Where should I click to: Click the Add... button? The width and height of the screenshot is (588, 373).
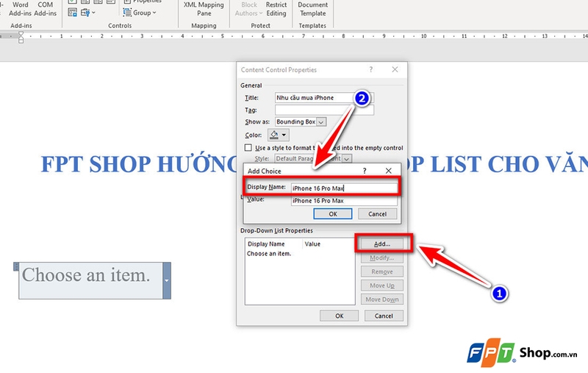tap(382, 244)
